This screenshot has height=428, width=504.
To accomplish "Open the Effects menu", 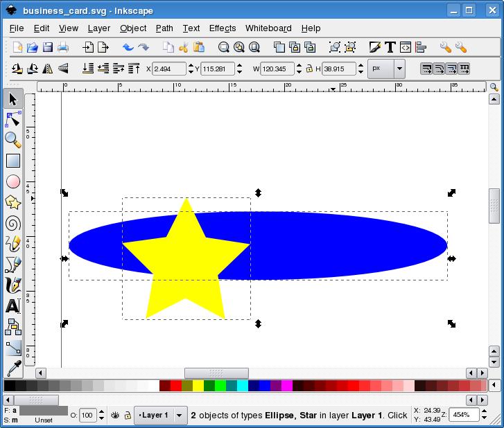I will [222, 28].
